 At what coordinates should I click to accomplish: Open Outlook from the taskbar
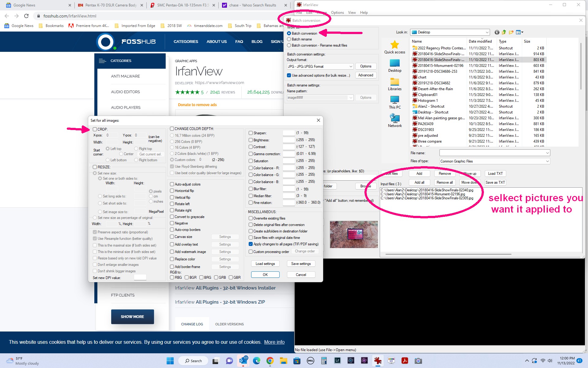point(243,361)
